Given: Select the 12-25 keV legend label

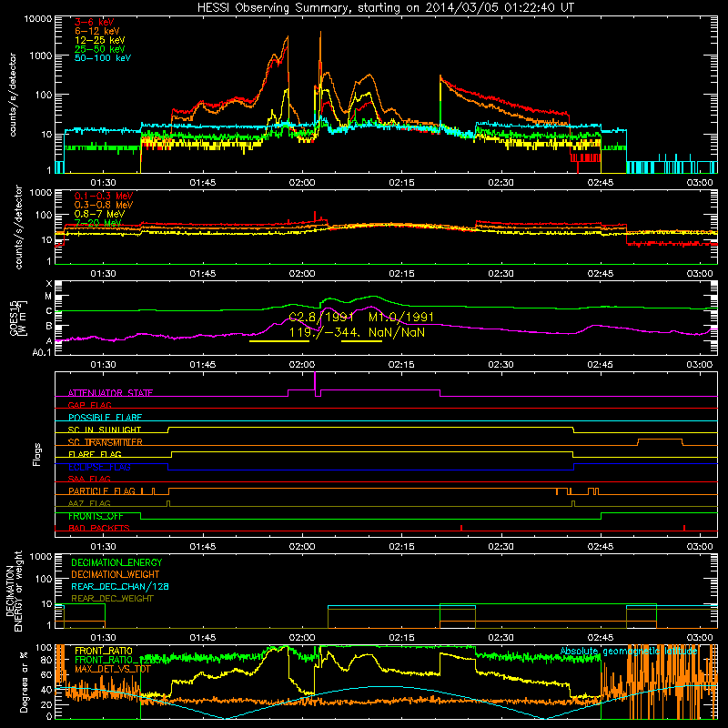Looking at the screenshot, I should [x=100, y=40].
